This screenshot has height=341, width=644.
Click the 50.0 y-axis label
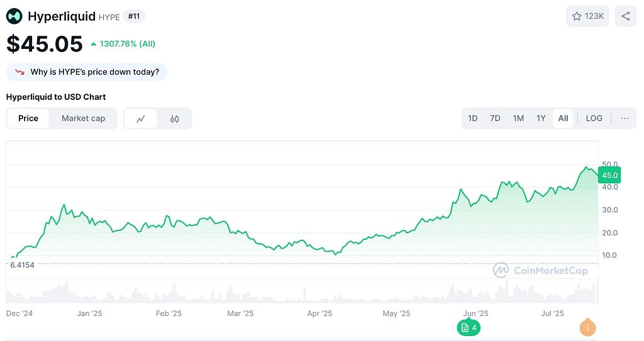[x=610, y=164]
